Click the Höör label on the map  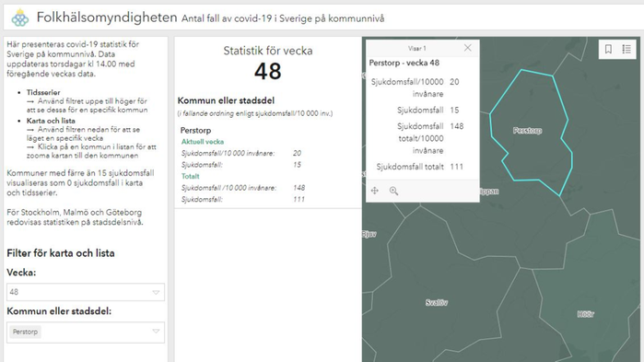(x=585, y=314)
